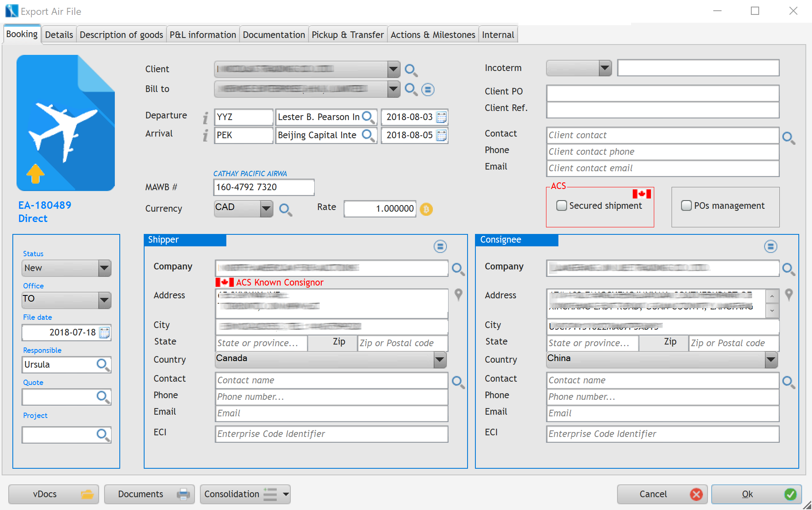Expand the Status dropdown showing New
The image size is (812, 510).
click(x=104, y=268)
